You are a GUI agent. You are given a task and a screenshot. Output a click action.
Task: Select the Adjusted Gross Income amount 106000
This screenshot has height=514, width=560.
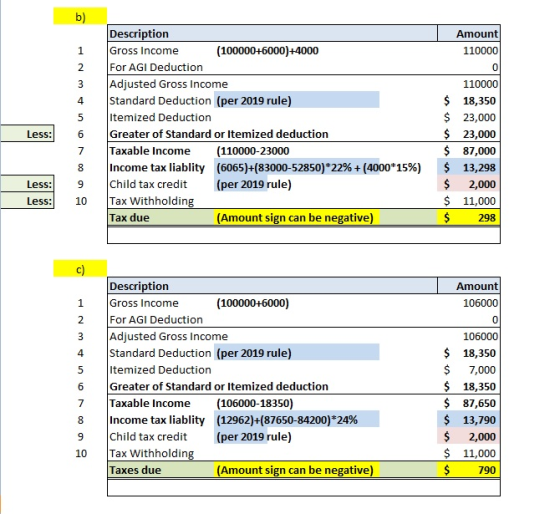(x=480, y=336)
